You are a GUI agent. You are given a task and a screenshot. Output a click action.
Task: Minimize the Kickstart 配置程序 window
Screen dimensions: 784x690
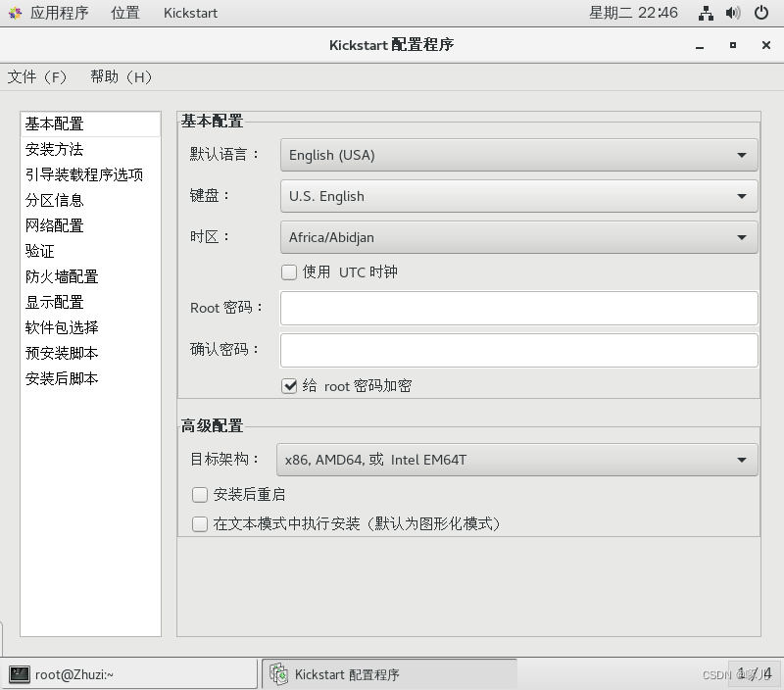tap(700, 45)
